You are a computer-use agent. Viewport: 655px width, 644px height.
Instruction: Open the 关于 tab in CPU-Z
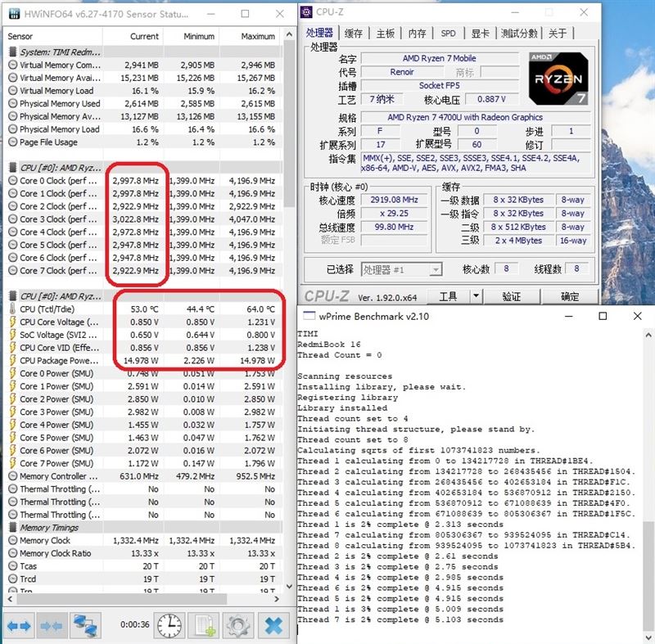pyautogui.click(x=558, y=34)
